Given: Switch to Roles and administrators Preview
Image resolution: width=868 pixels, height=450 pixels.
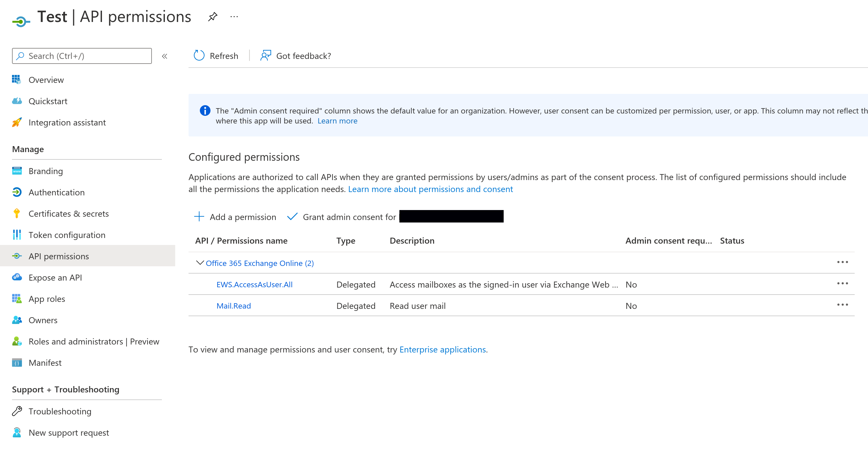Looking at the screenshot, I should click(94, 341).
